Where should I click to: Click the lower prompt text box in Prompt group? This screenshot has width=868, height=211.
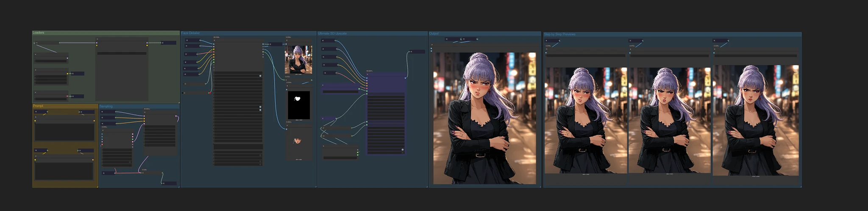click(64, 171)
